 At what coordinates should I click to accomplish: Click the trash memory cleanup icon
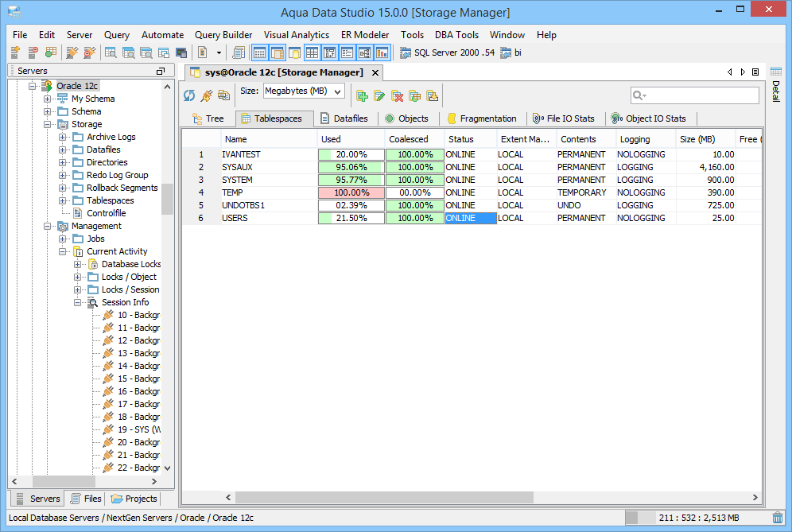point(778,518)
